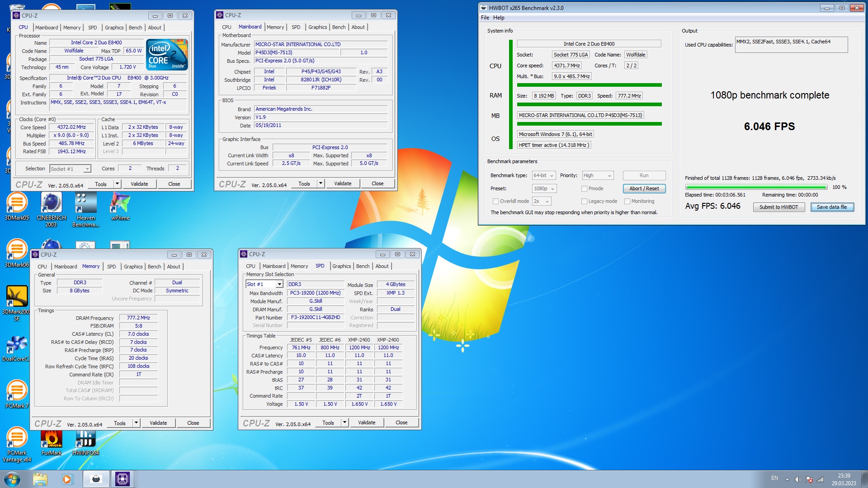The width and height of the screenshot is (868, 488).
Task: Enable the Pmode checkbox
Action: (x=584, y=188)
